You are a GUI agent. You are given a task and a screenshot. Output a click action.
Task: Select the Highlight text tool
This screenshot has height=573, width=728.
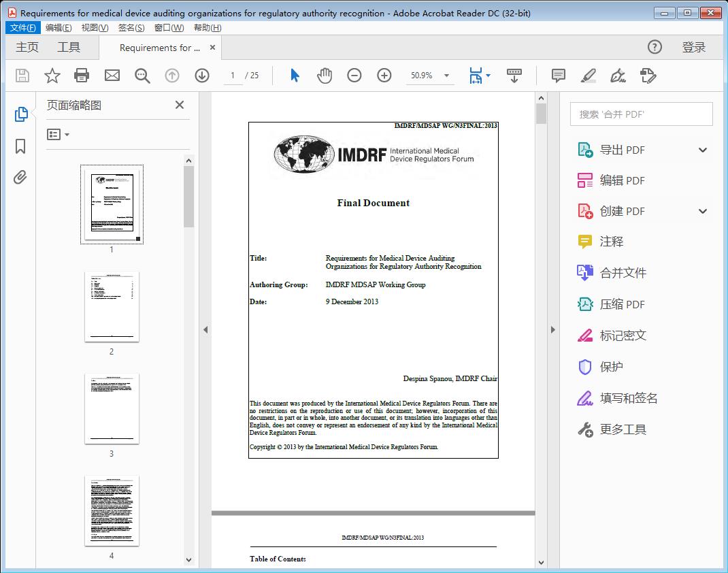click(587, 76)
